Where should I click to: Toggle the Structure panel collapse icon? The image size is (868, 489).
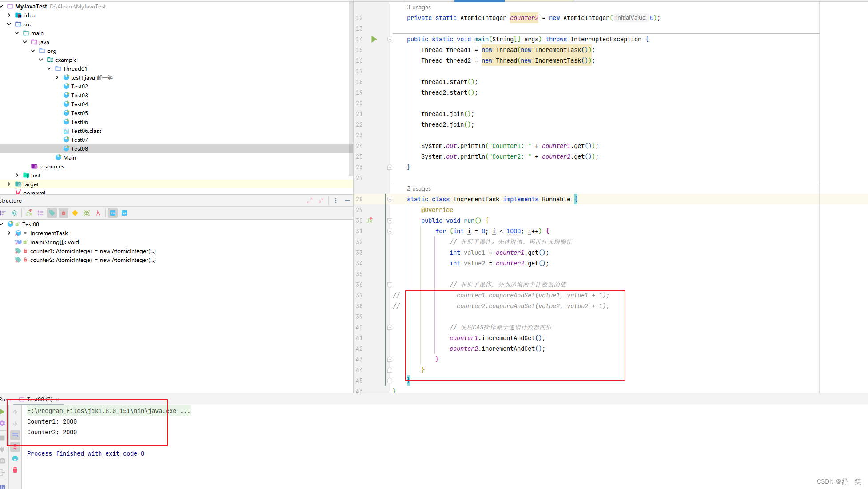(x=348, y=201)
